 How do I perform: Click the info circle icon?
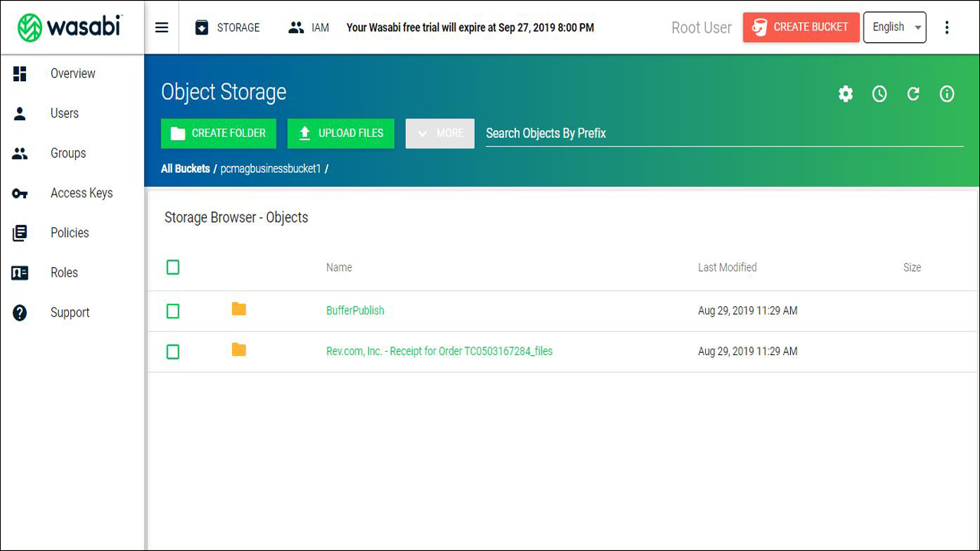pos(947,94)
